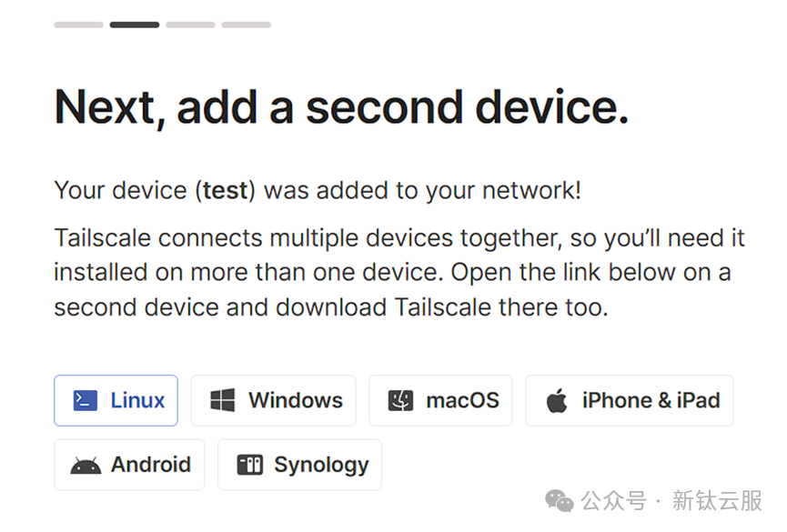Choose the Android label text
This screenshot has width=787, height=532.
151,465
